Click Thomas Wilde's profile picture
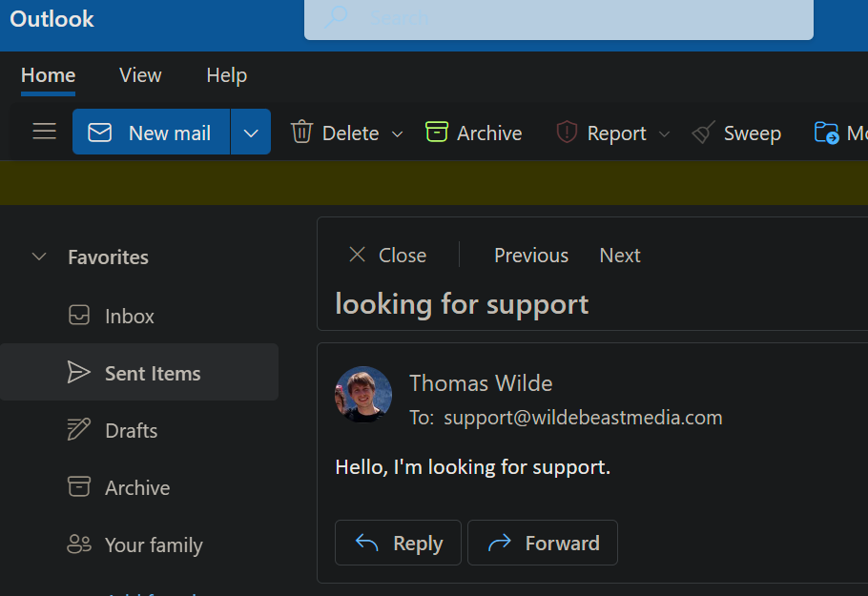 tap(363, 394)
